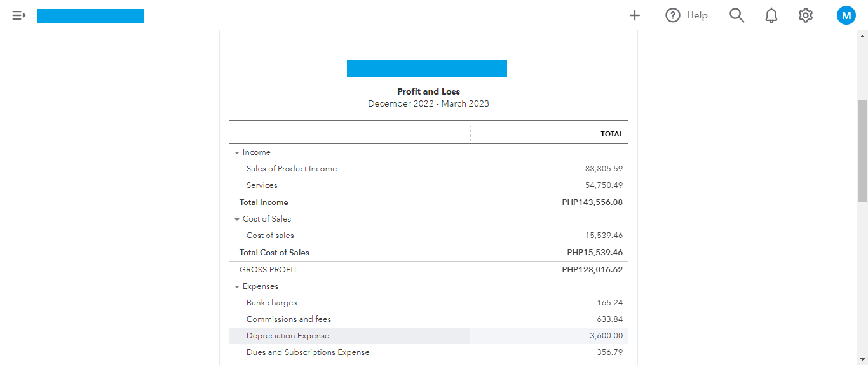
Task: Open Sales of Product Income amount 88,805.59
Action: point(604,169)
